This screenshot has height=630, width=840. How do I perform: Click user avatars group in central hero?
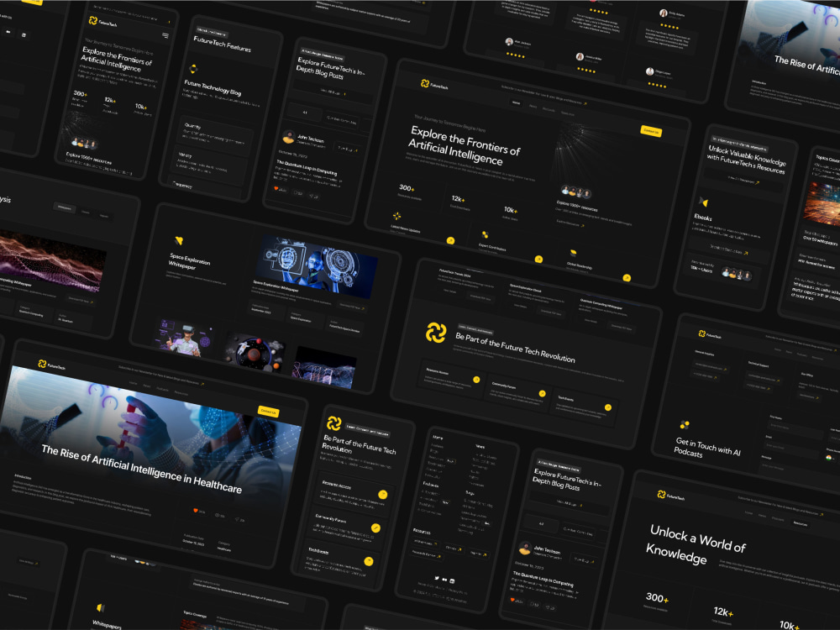click(576, 192)
